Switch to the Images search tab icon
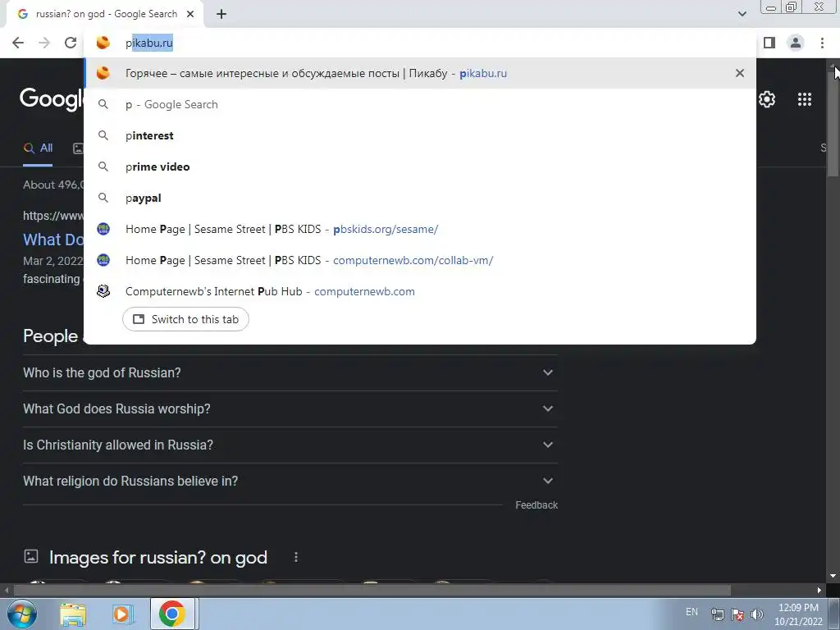 pos(78,148)
